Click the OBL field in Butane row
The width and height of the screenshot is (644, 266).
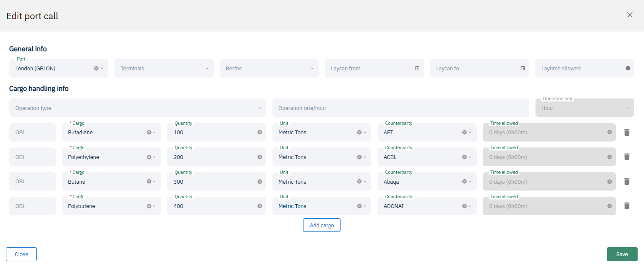point(32,182)
